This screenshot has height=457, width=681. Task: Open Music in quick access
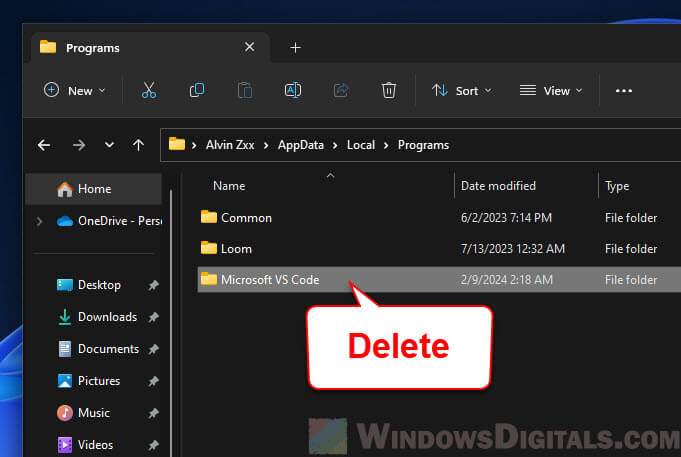(x=83, y=413)
